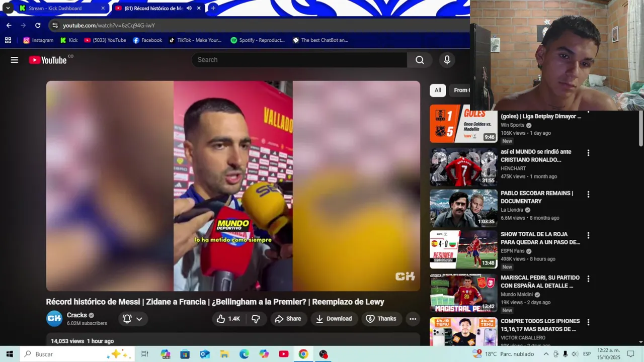
Task: View site information icon in address bar
Action: tap(55, 25)
